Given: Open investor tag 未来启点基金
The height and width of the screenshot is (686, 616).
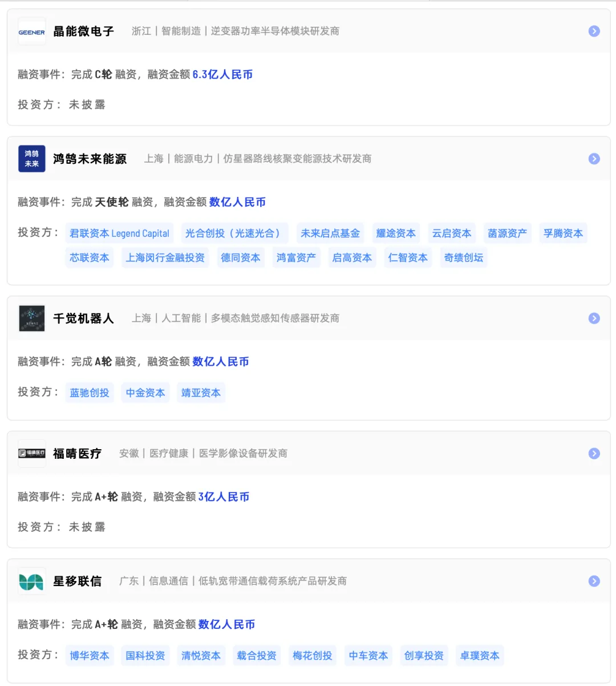Looking at the screenshot, I should (x=330, y=233).
